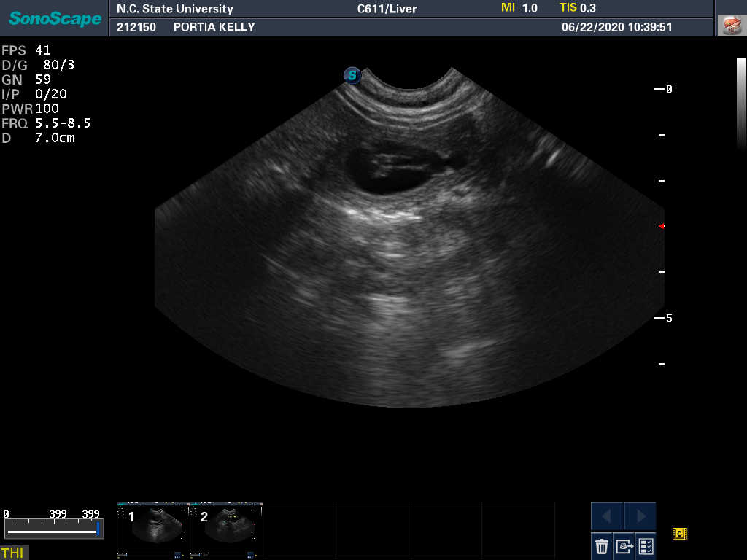
Task: Click the FRQ 5.5-8.5 frequency parameter
Action: click(x=46, y=123)
